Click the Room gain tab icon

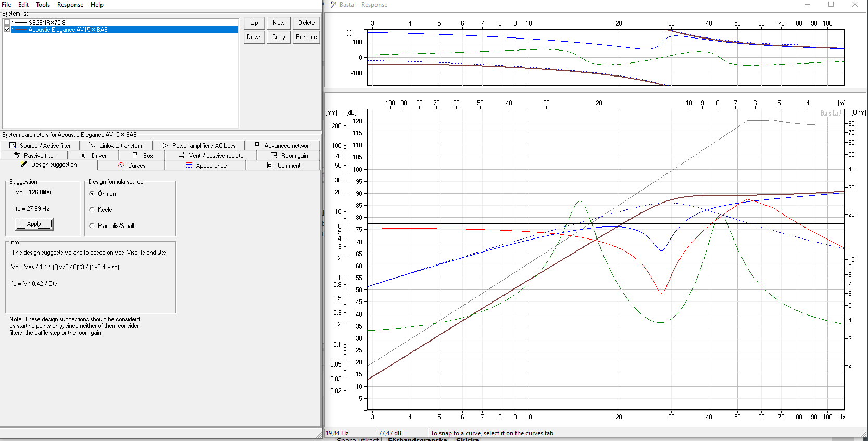click(274, 155)
